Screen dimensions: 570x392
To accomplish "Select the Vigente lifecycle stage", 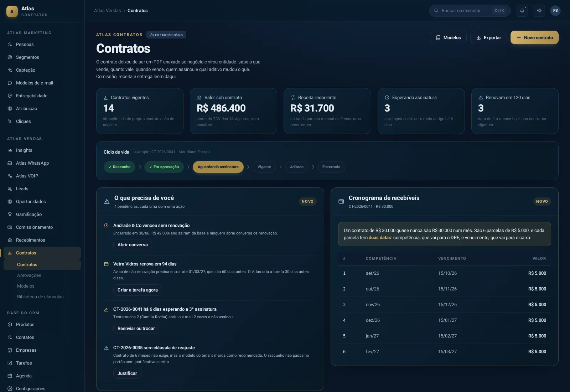I will click(264, 167).
